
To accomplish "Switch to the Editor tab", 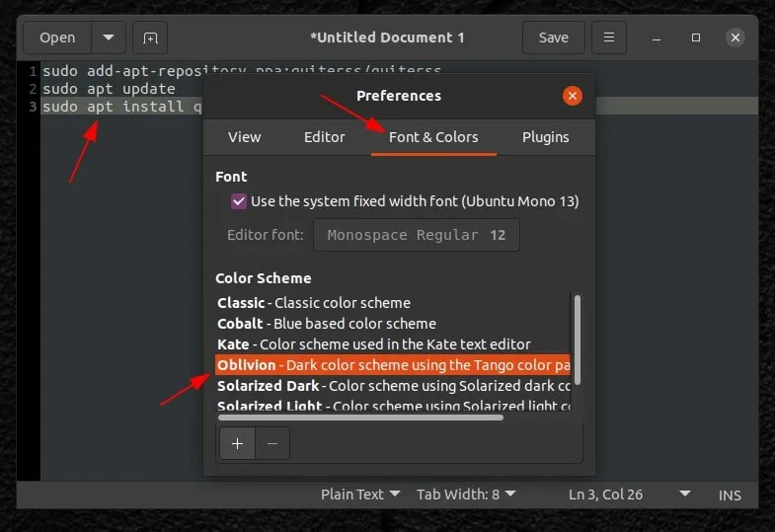I will click(324, 137).
